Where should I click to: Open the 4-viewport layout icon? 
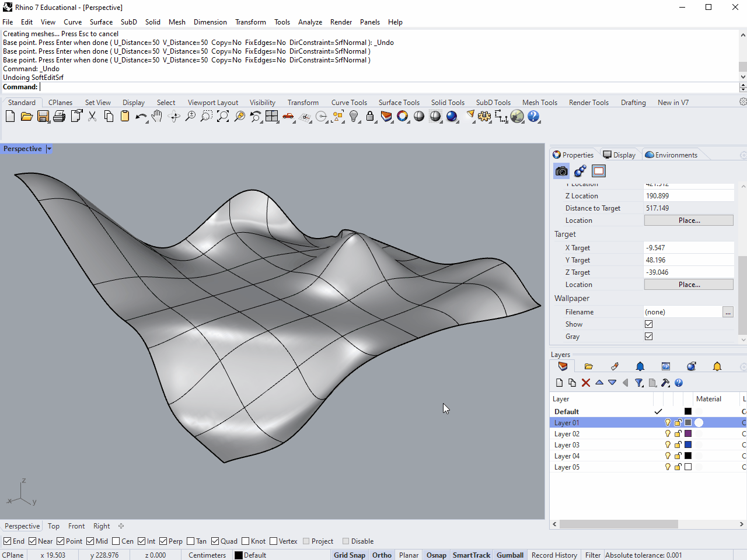pyautogui.click(x=272, y=117)
